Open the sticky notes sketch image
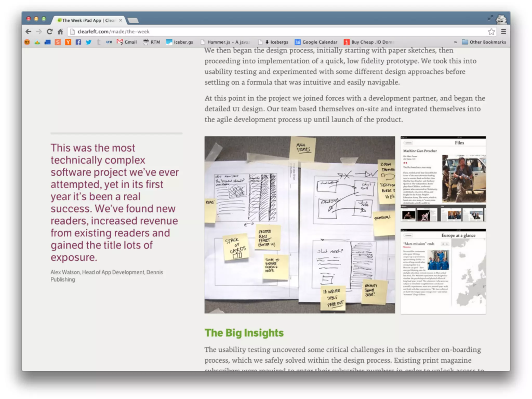The width and height of the screenshot is (532, 399). coord(300,225)
